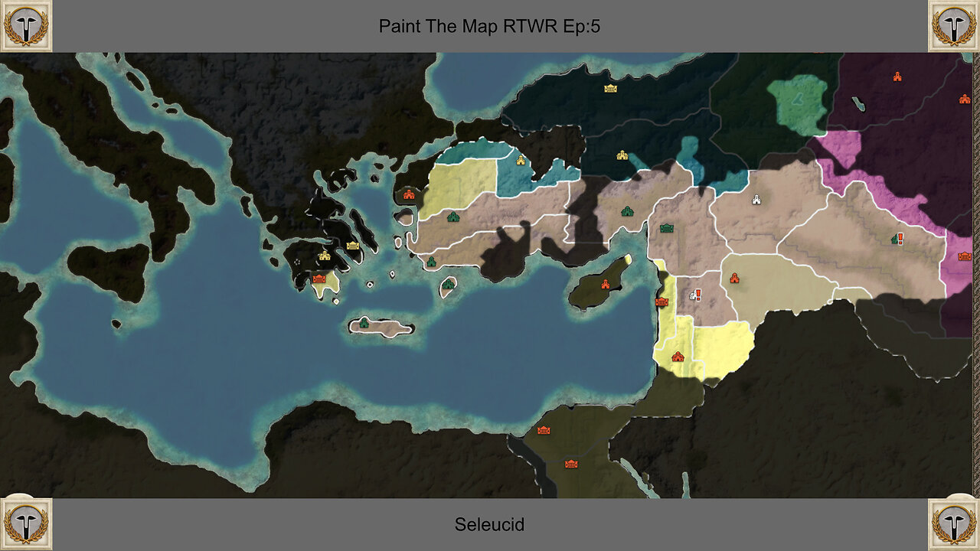980x551 pixels.
Task: Select the green settlement with red exclamation mark
Action: pos(897,239)
